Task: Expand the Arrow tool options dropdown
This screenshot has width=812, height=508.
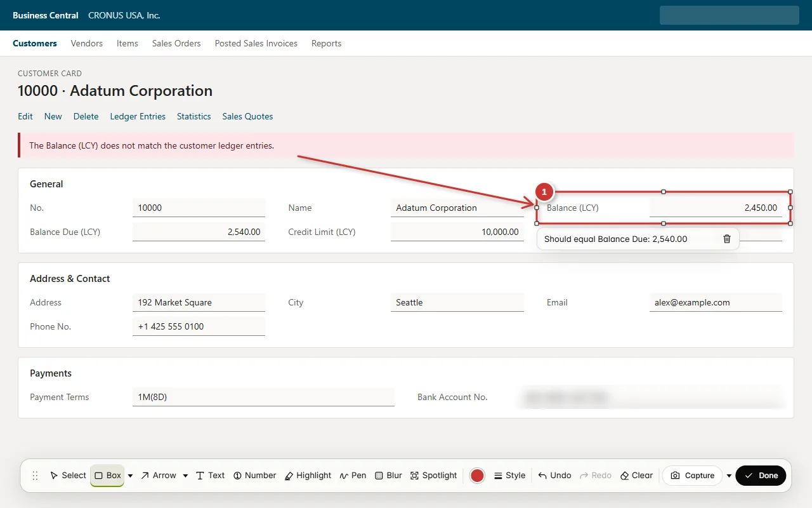Action: coord(185,476)
